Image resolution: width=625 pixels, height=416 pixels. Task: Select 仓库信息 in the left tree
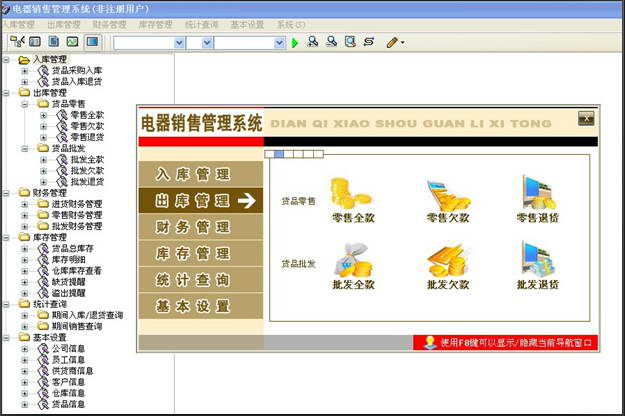tap(68, 393)
